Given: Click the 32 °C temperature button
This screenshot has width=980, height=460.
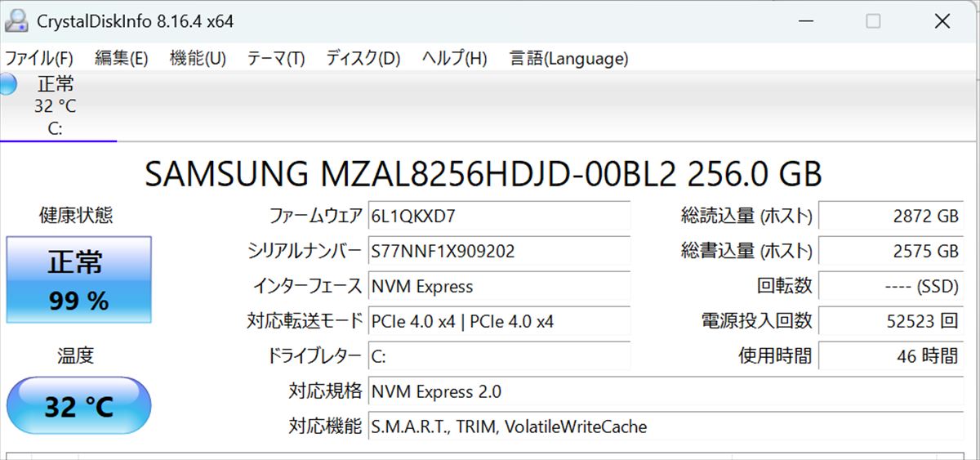Looking at the screenshot, I should tap(79, 405).
